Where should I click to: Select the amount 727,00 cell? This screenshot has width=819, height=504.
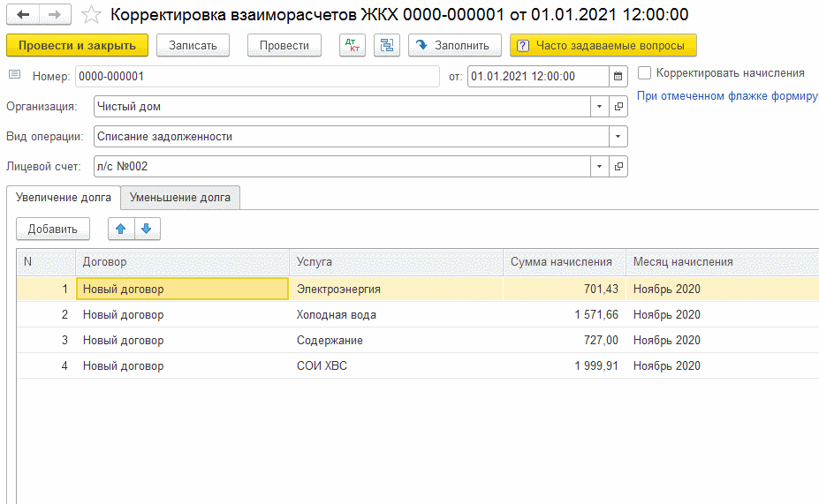(565, 340)
